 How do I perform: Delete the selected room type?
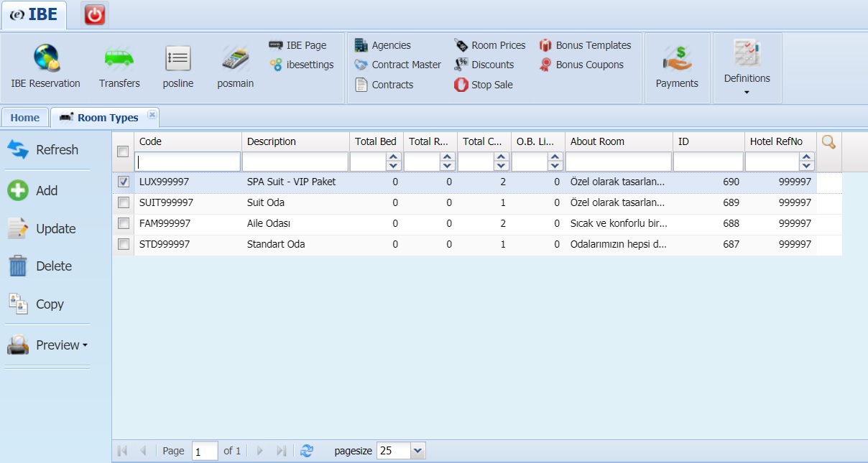(40, 266)
